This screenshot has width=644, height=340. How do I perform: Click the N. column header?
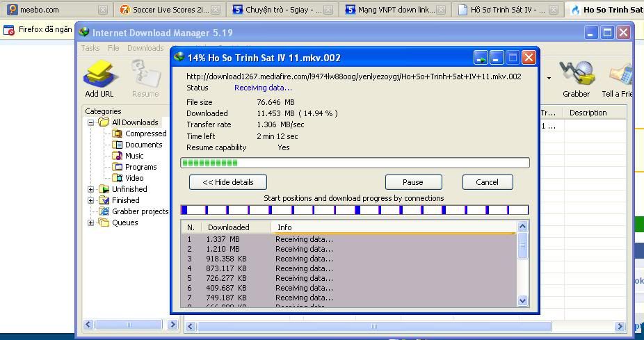point(191,227)
